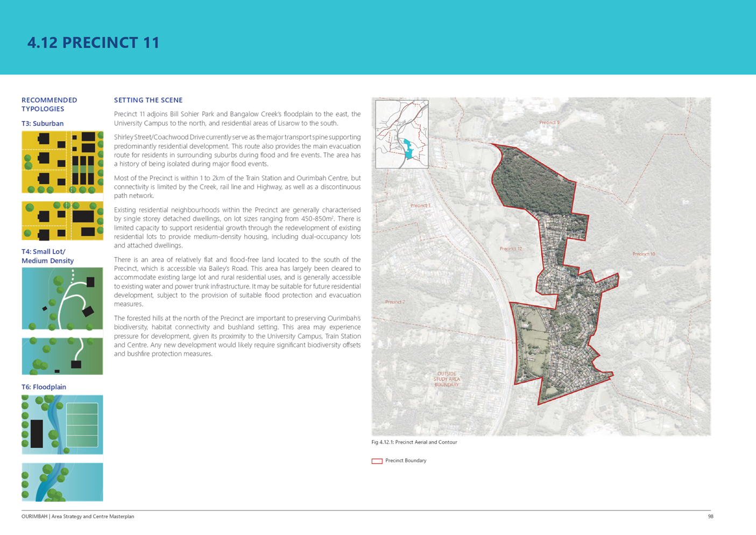The width and height of the screenshot is (756, 535).
Task: Select the T3: Suburban label
Action: 42,123
